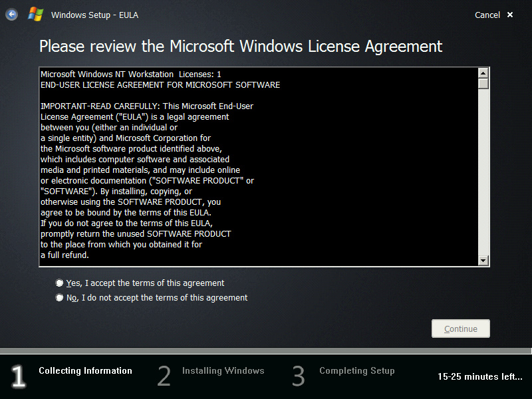The width and height of the screenshot is (532, 399).
Task: Click the line starting 'a single entity)'
Action: point(126,138)
